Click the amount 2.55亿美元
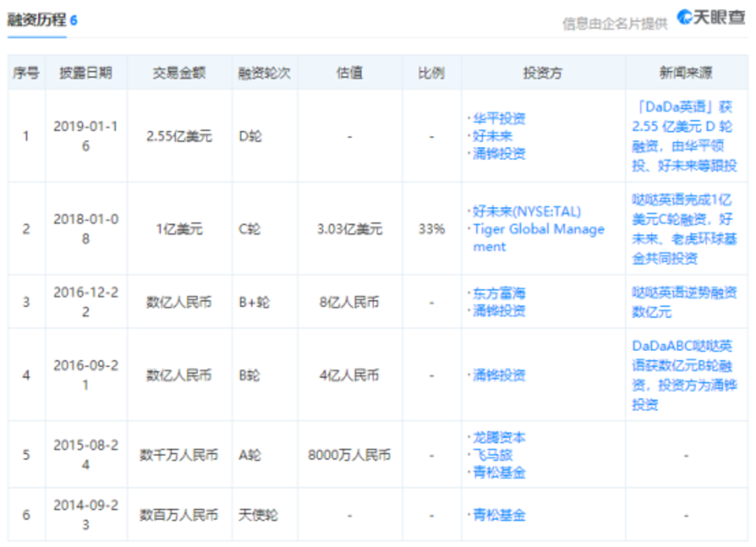 179,136
